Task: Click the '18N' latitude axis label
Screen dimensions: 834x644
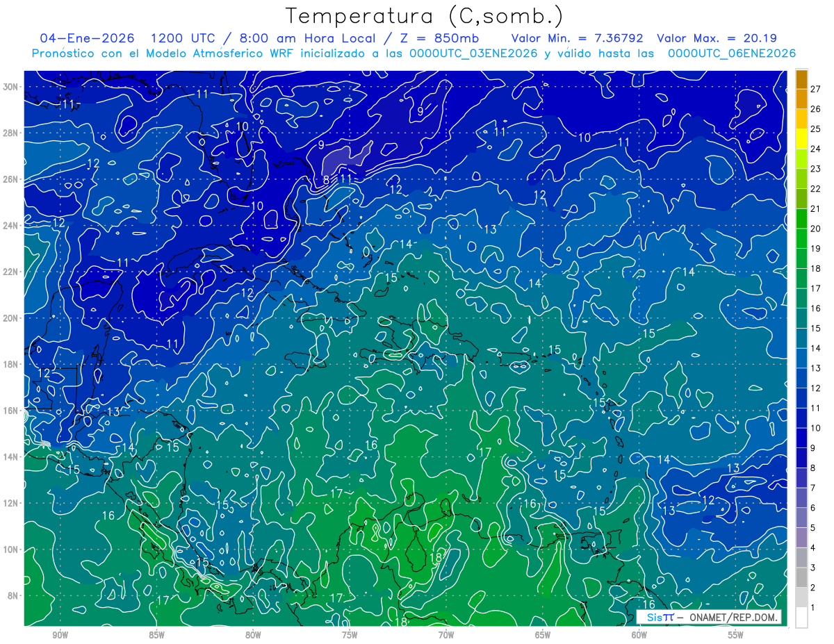Action: [11, 364]
